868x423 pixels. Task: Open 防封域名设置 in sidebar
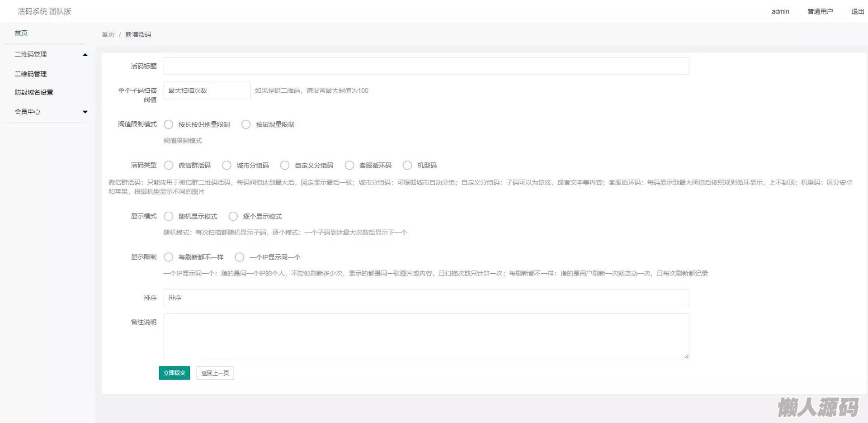[34, 92]
